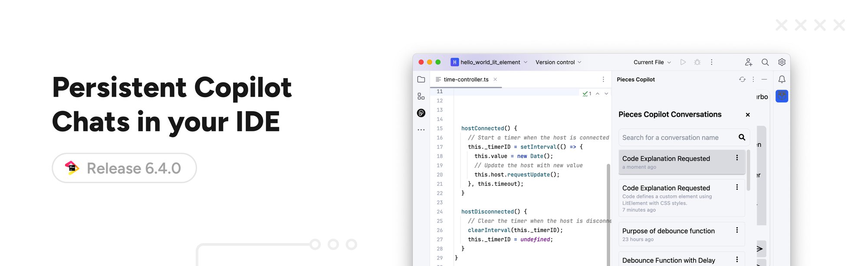Open Pieces Copilot panel options menu
The width and height of the screenshot is (868, 266).
(x=753, y=79)
